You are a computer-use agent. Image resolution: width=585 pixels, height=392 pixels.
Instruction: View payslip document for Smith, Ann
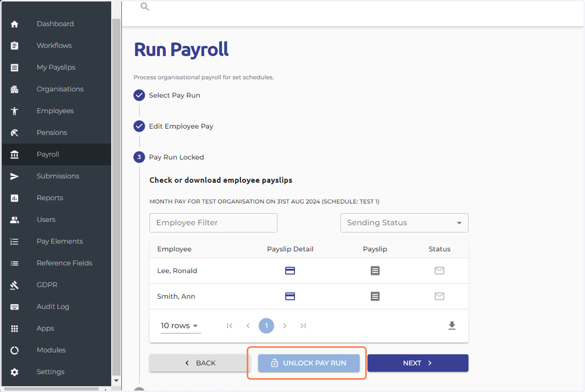pos(375,296)
